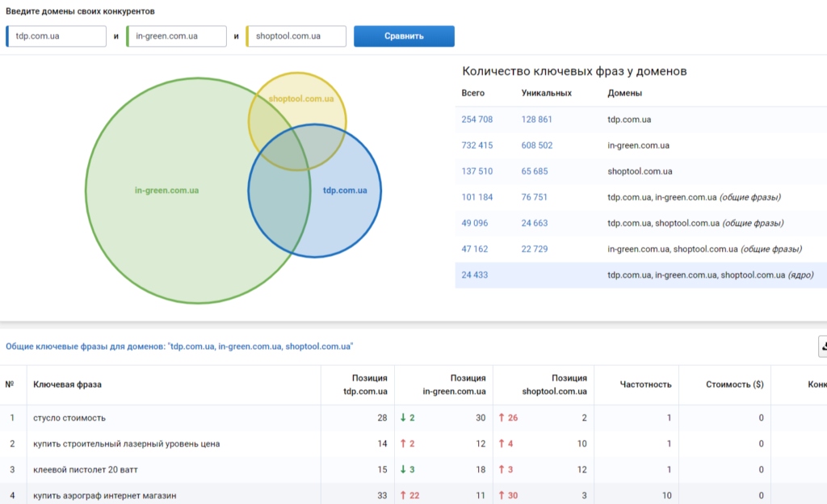The image size is (827, 504).
Task: Select the shoptool.com.ua domain input field
Action: 296,36
